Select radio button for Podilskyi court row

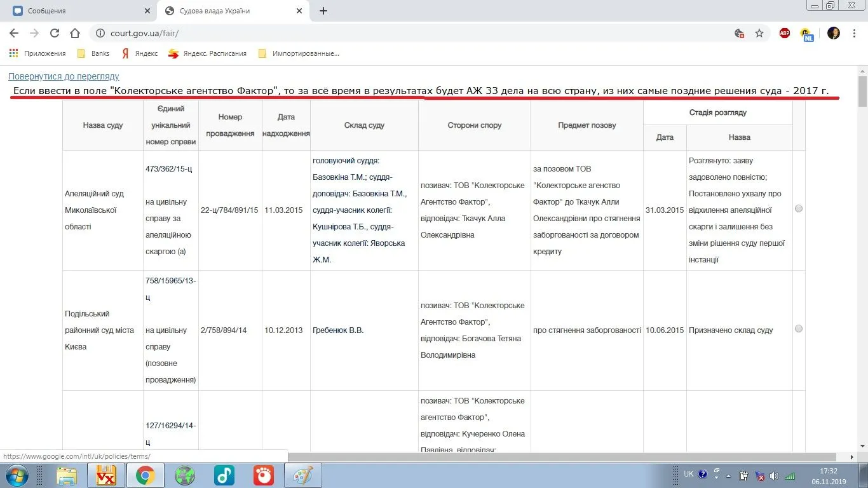(x=799, y=329)
